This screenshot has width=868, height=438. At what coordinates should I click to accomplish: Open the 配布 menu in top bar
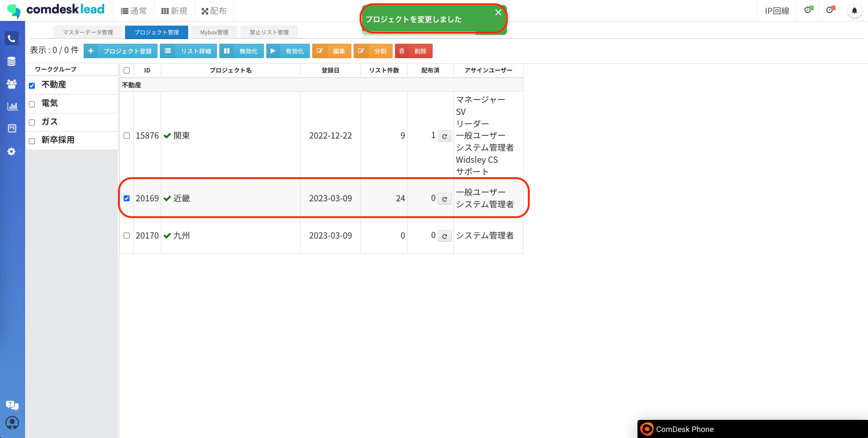pos(214,11)
